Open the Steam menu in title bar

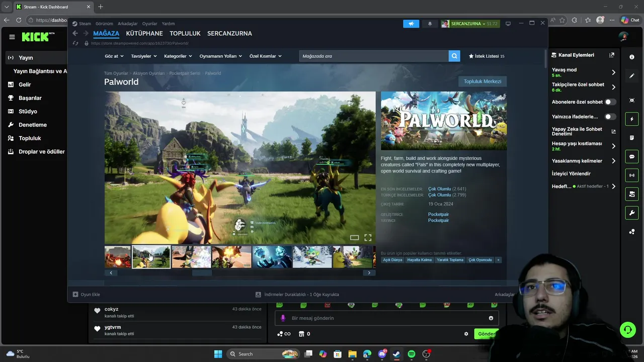[x=82, y=24]
